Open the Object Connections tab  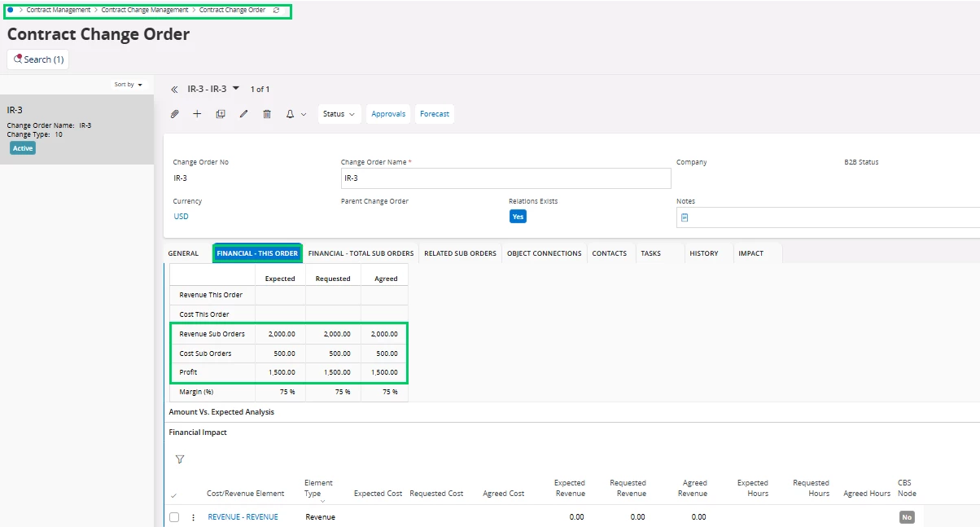click(544, 253)
